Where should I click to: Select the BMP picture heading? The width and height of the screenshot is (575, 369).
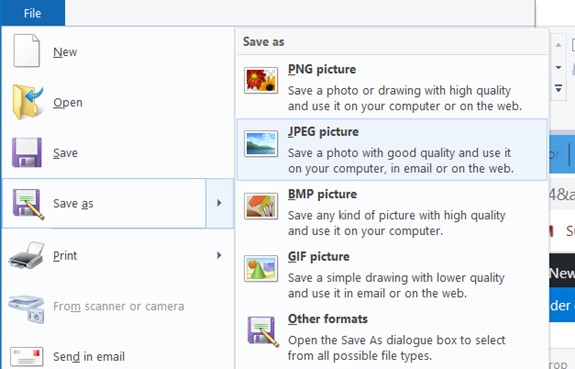pyautogui.click(x=322, y=194)
